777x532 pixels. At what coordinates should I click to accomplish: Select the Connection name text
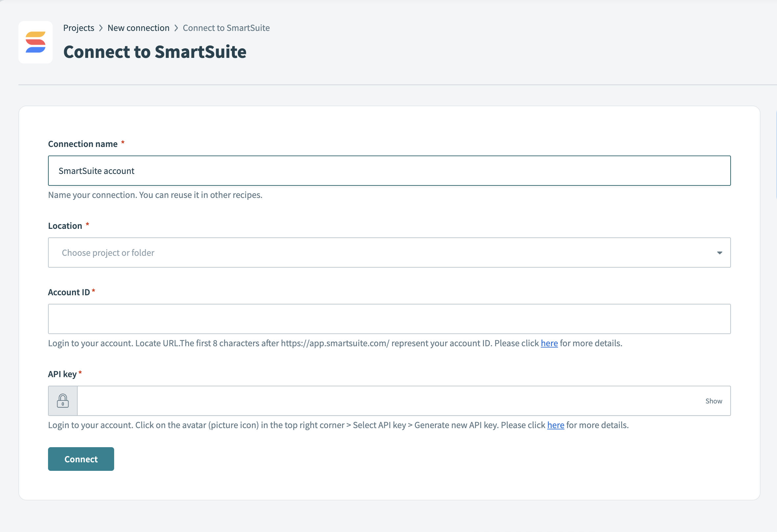point(96,170)
